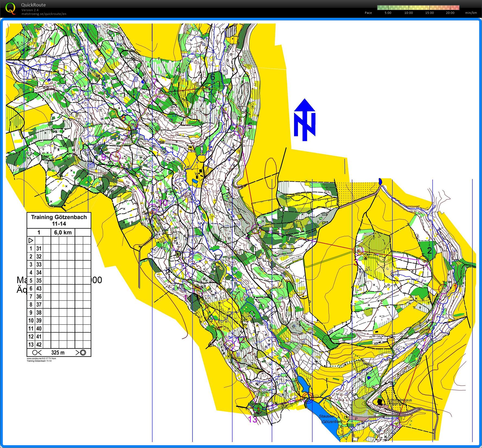482x448 pixels.
Task: Click the blue north arrow
Action: (x=304, y=120)
